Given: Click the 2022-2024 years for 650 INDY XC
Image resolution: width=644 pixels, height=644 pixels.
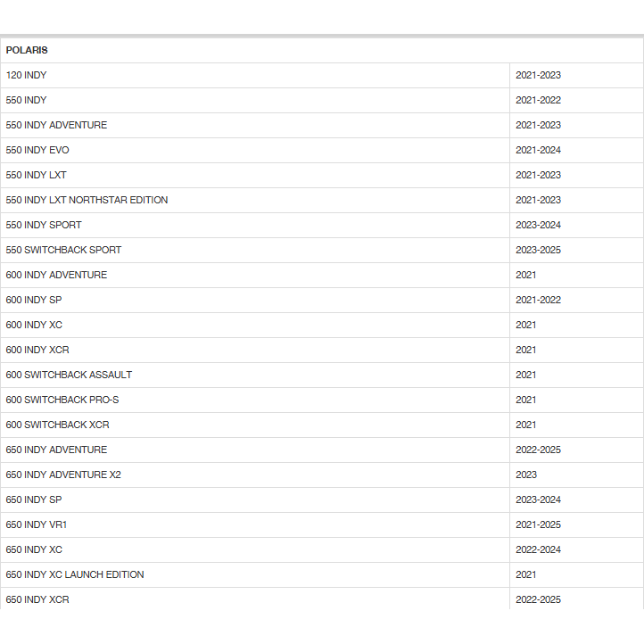Looking at the screenshot, I should pyautogui.click(x=538, y=550).
